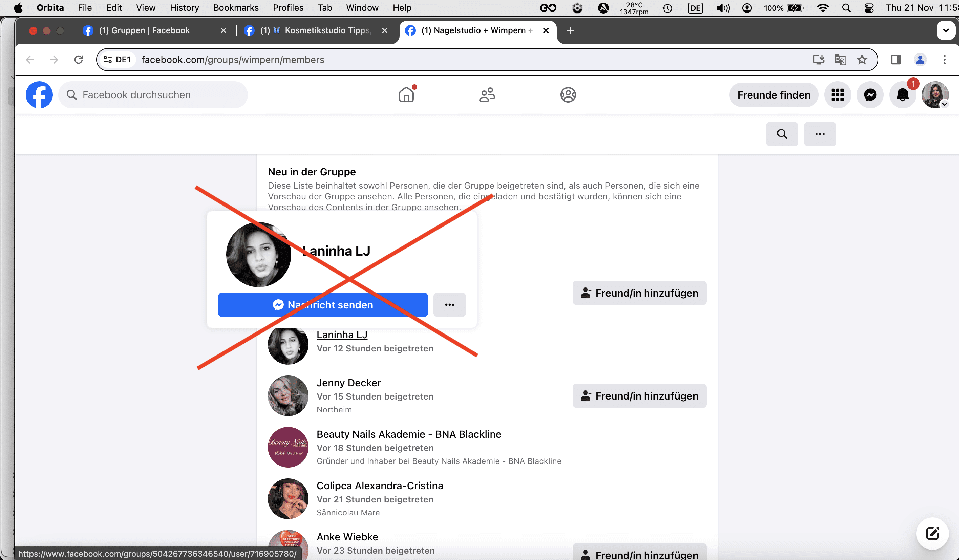Open Facebook home feed icon

406,95
